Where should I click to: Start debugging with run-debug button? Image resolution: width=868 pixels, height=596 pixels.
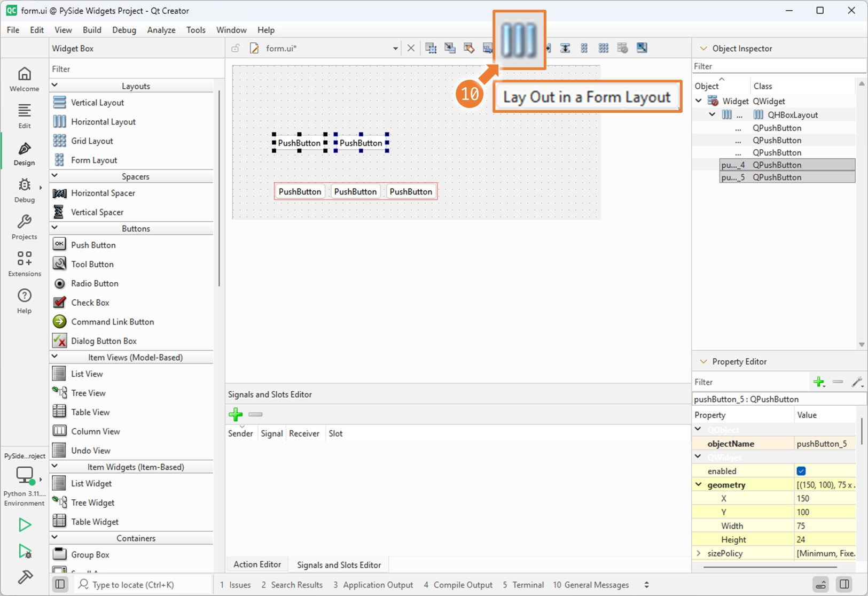(25, 551)
